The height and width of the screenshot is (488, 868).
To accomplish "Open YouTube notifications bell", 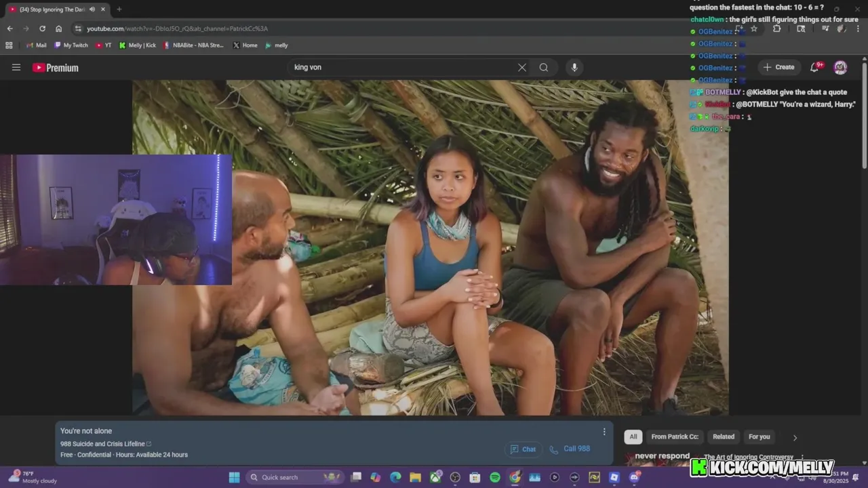I will point(815,67).
